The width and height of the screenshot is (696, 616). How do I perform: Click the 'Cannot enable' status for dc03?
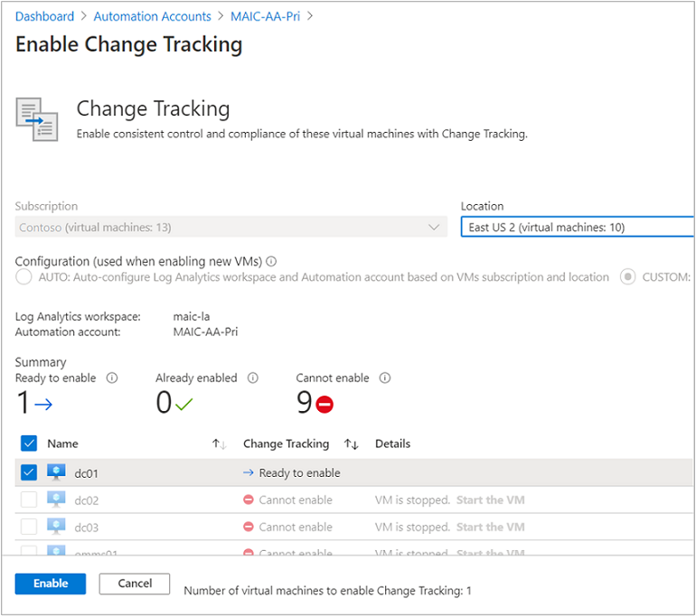(296, 527)
